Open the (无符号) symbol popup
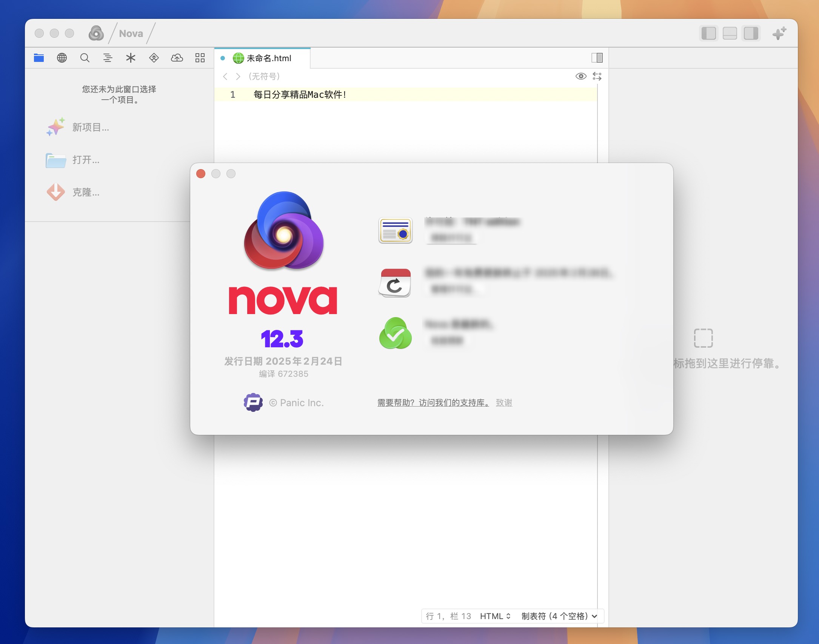 (x=264, y=76)
